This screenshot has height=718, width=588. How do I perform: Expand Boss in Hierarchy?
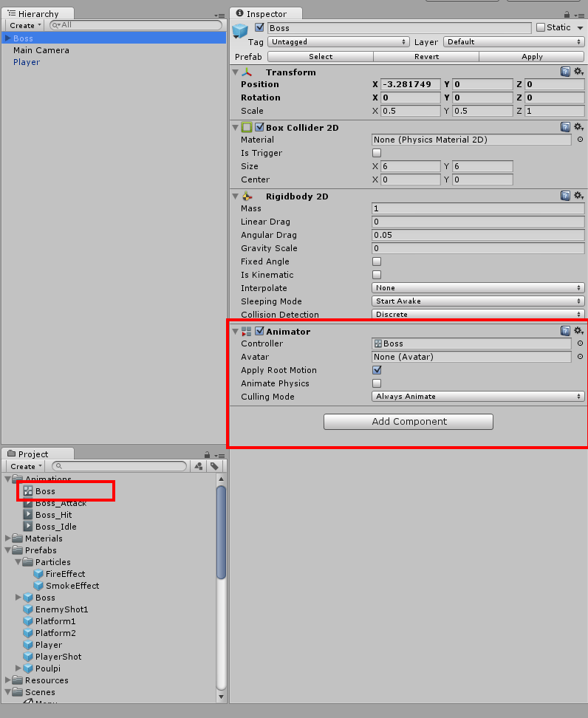coord(8,38)
